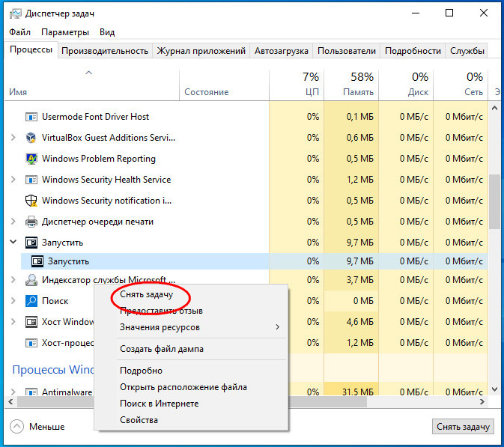Click the Хост-процесс row icon

tap(31, 343)
